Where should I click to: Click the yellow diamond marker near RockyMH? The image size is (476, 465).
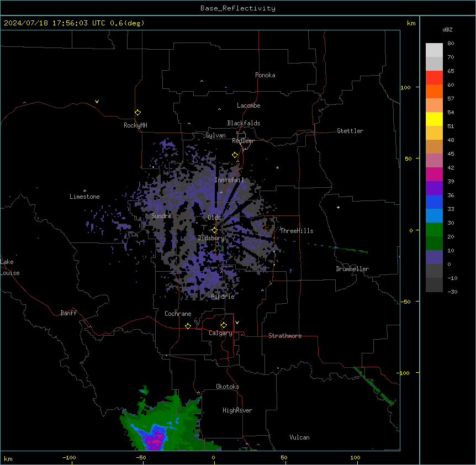point(138,113)
